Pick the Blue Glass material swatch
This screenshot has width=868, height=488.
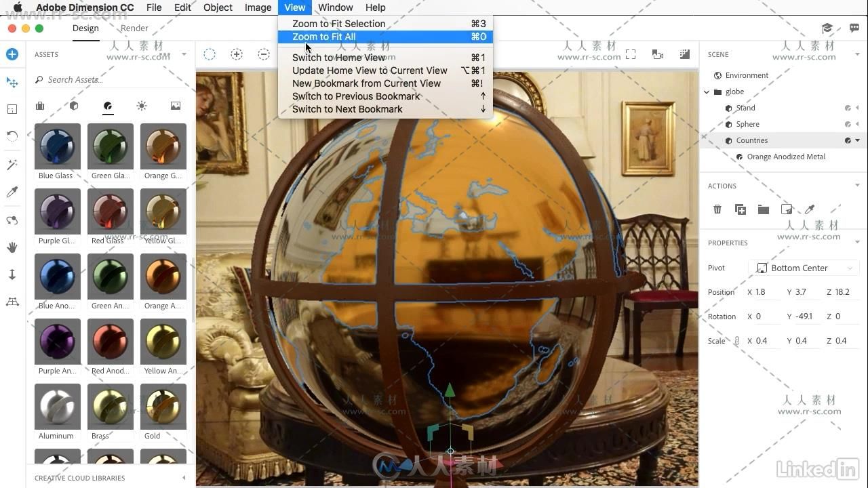coord(57,146)
